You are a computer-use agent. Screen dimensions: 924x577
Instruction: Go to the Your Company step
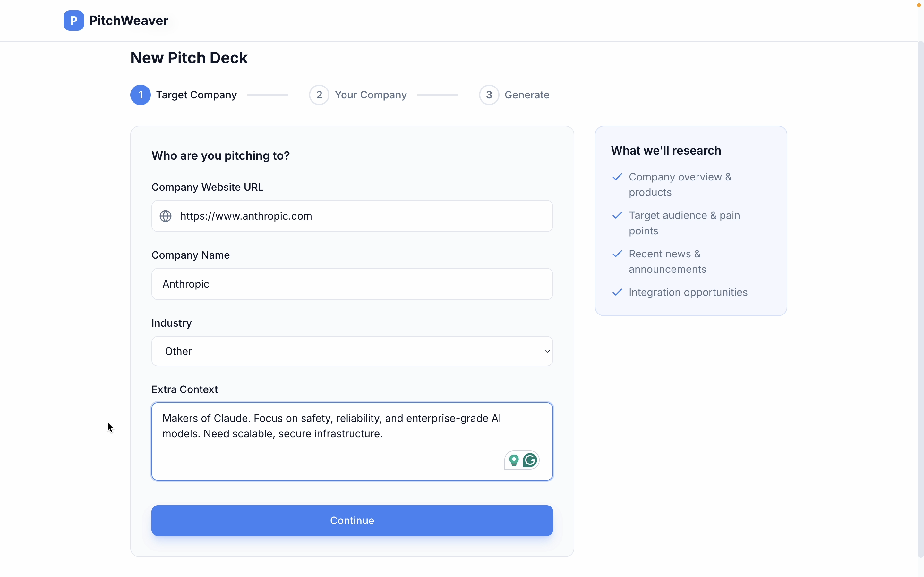pyautogui.click(x=370, y=95)
